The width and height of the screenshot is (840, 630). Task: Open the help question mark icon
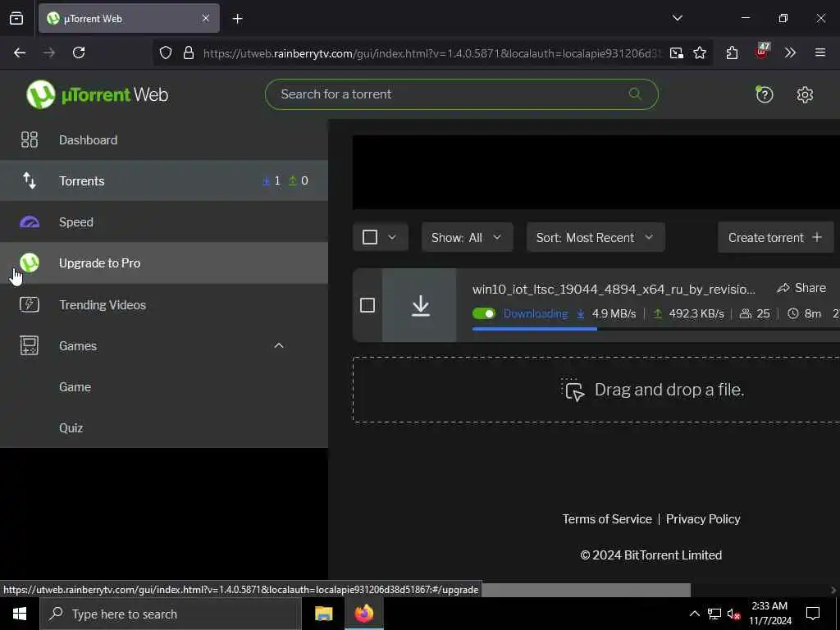click(x=764, y=95)
